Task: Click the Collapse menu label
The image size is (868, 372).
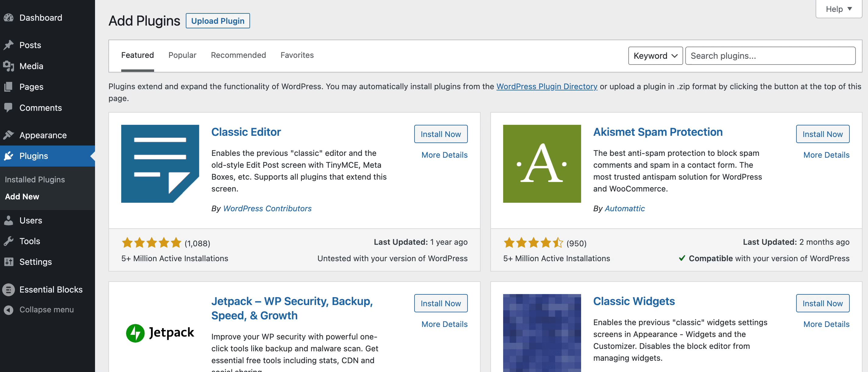Action: 47,310
